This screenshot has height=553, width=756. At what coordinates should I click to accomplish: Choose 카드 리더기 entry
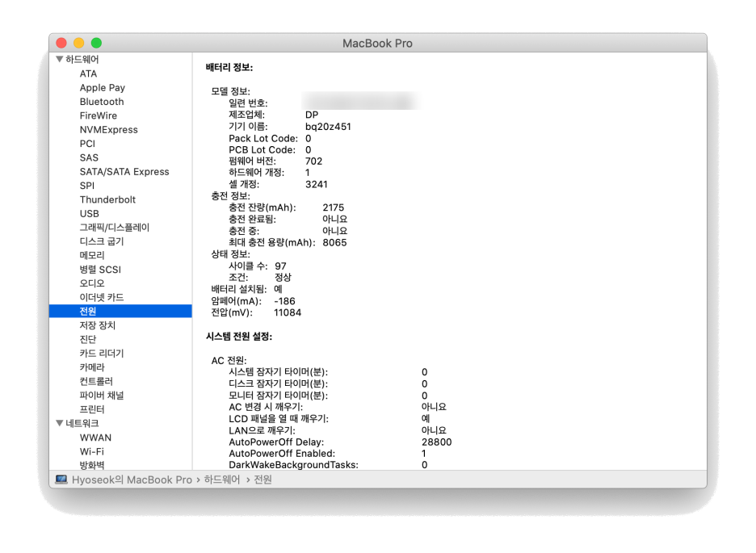[102, 353]
